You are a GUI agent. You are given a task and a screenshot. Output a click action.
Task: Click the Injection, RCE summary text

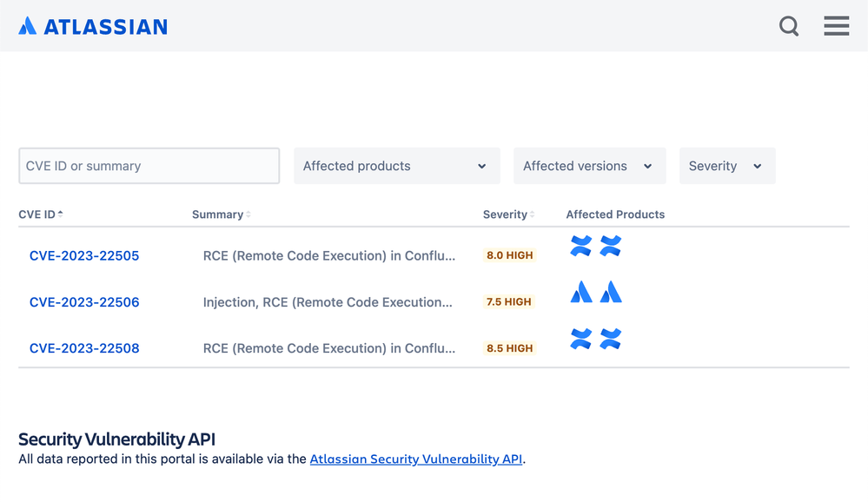[x=328, y=302]
